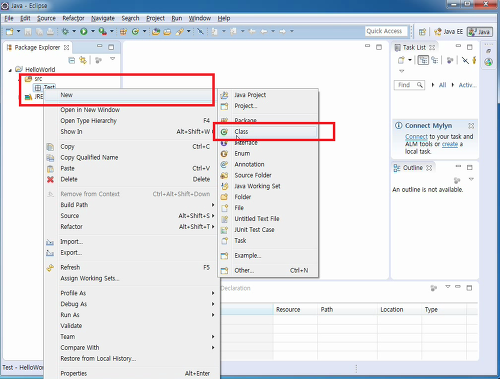
Task: Click the New Java Class toolbar icon
Action: click(135, 32)
